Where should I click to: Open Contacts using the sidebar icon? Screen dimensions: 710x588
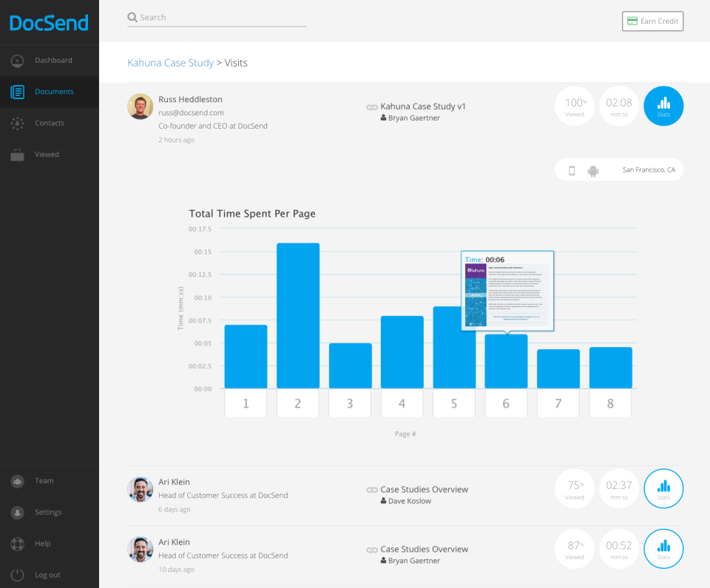16,123
